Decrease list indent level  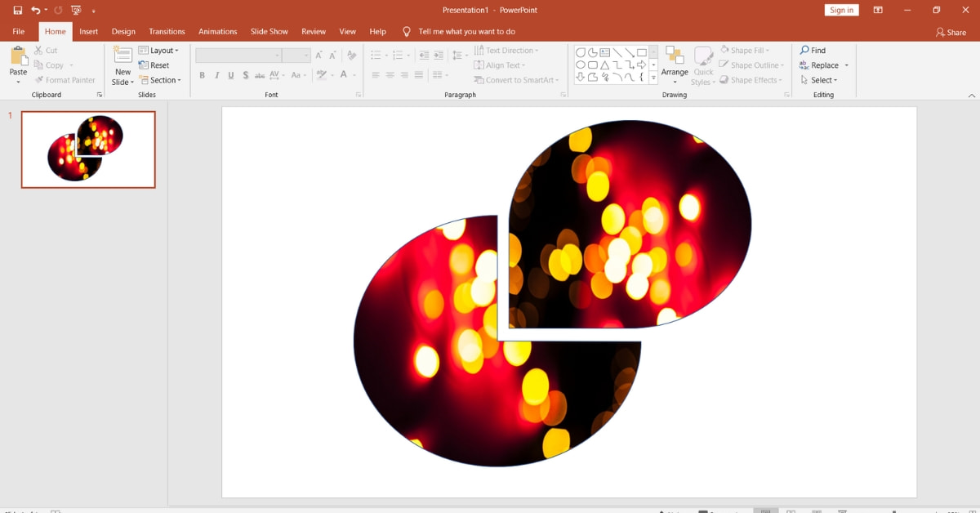point(424,56)
